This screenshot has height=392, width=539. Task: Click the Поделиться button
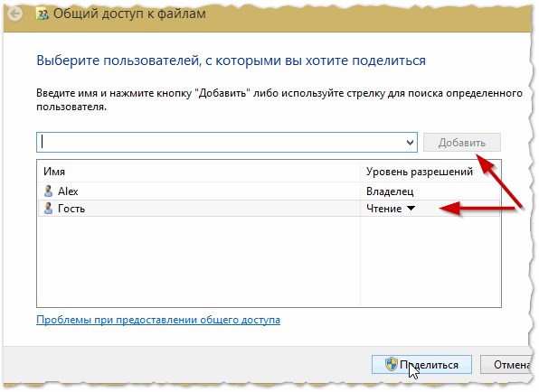point(421,364)
